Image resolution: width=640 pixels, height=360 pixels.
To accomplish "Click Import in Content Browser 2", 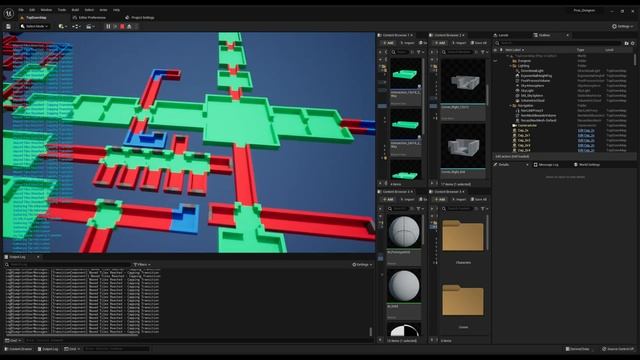I will tap(459, 43).
